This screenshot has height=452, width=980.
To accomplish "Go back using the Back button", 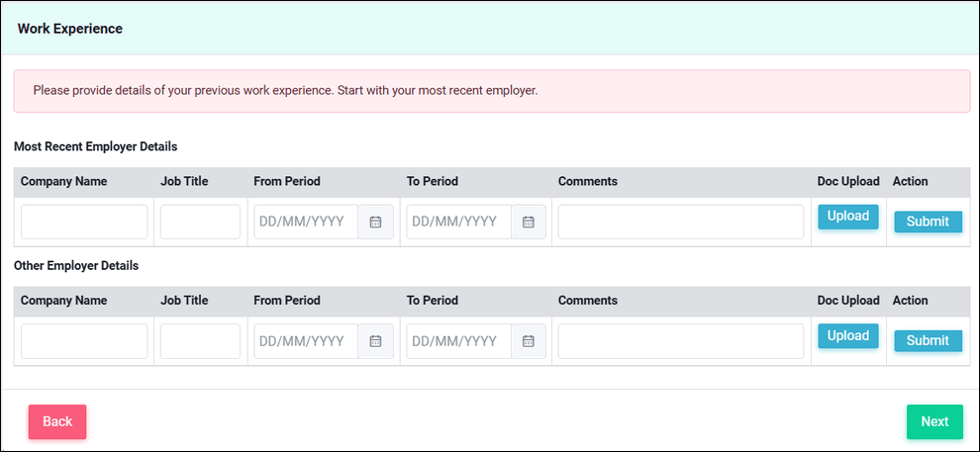I will [x=57, y=422].
